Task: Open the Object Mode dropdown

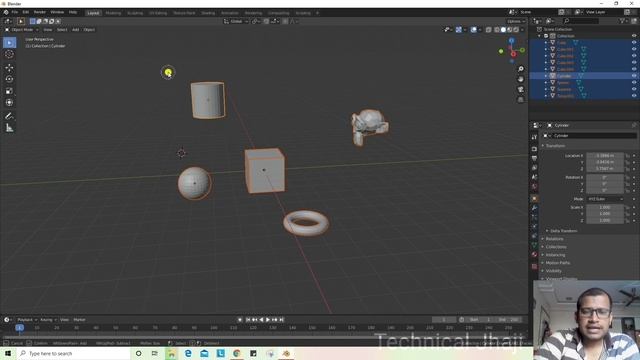Action: coord(21,30)
